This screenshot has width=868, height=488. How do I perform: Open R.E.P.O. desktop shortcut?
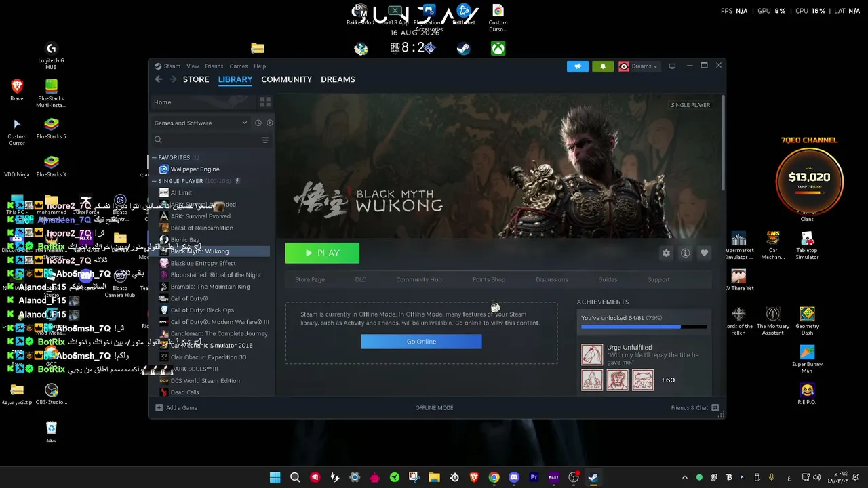pyautogui.click(x=807, y=394)
